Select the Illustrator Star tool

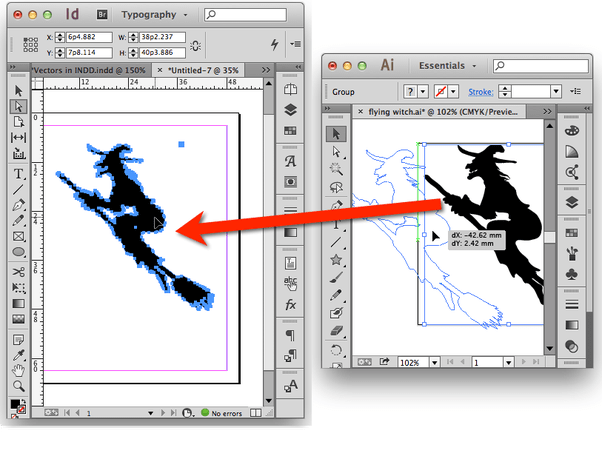[336, 260]
